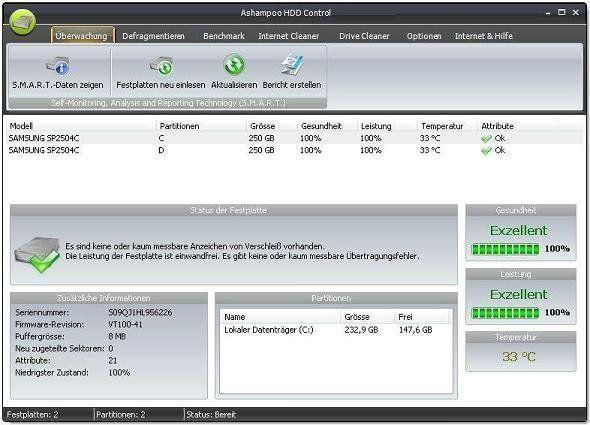Image resolution: width=590 pixels, height=425 pixels.
Task: Maximize the Ashampoo HDD Control window
Action: pos(561,12)
